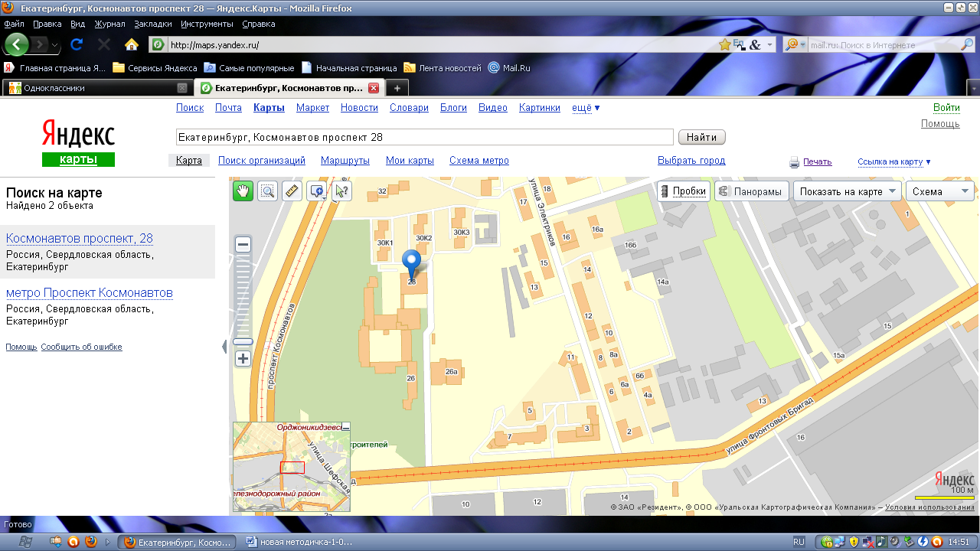Bookmark this page with the star icon
The width and height of the screenshot is (980, 551).
(724, 45)
